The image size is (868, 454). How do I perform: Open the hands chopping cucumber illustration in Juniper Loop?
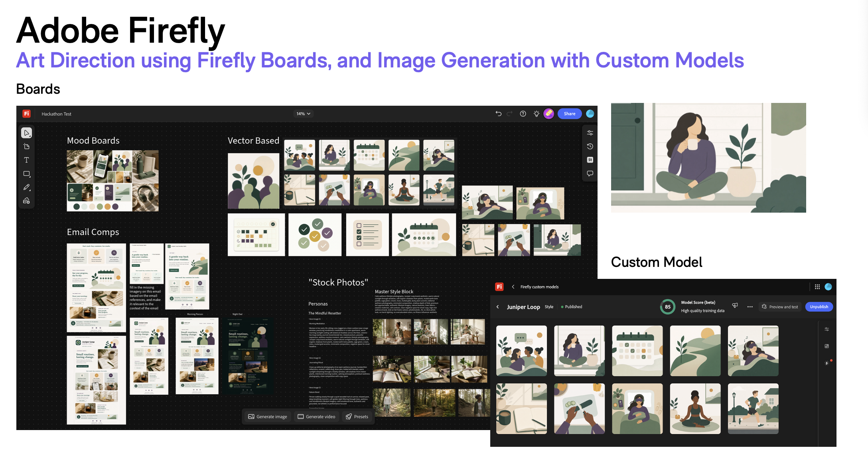(579, 409)
